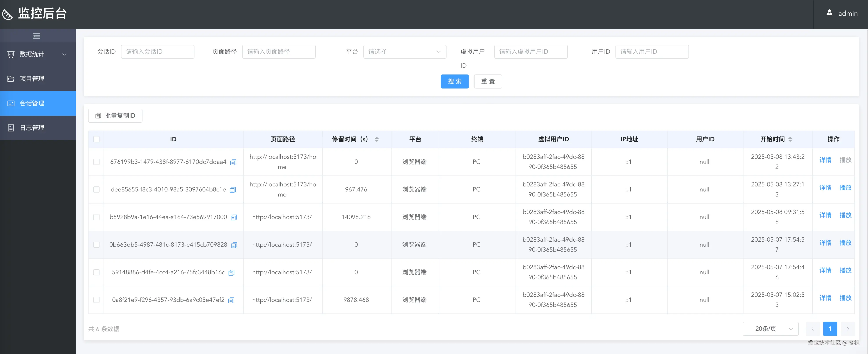Copy session ID dee85655 via its icon

[x=233, y=190]
